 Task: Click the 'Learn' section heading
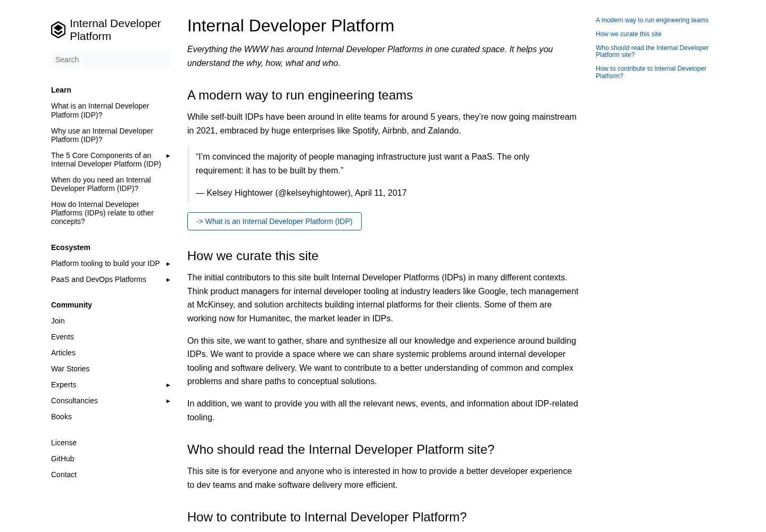tap(61, 90)
